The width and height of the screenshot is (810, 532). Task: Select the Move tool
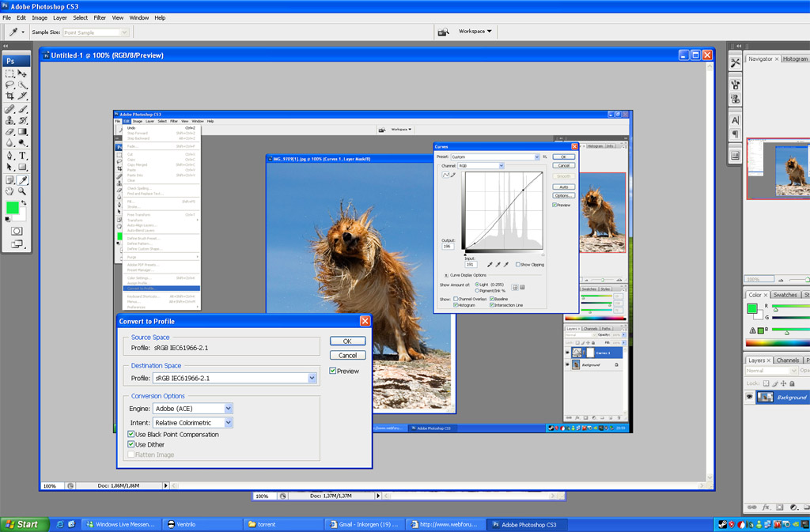pyautogui.click(x=22, y=74)
